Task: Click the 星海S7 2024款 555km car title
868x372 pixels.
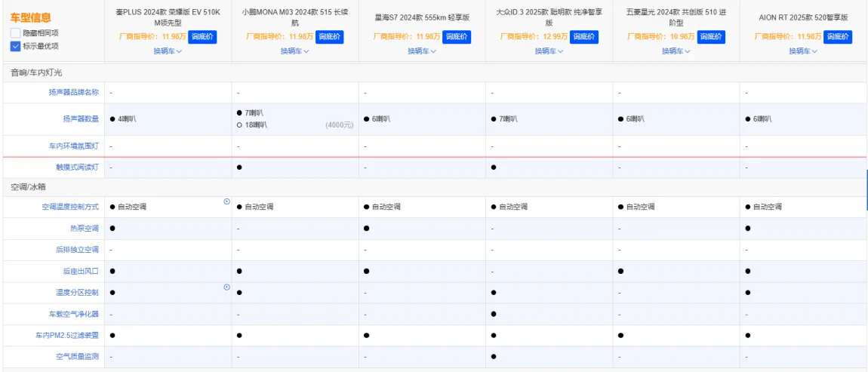Action: (423, 17)
